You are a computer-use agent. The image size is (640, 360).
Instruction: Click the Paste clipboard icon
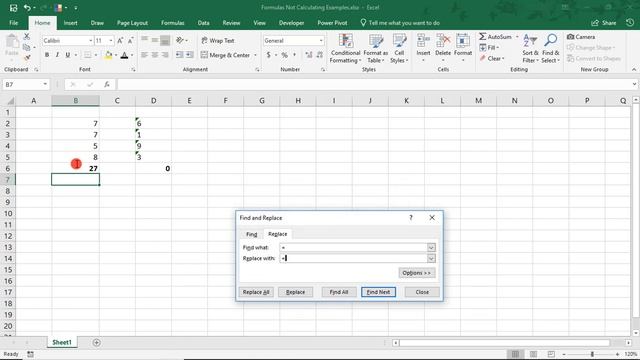click(12, 41)
